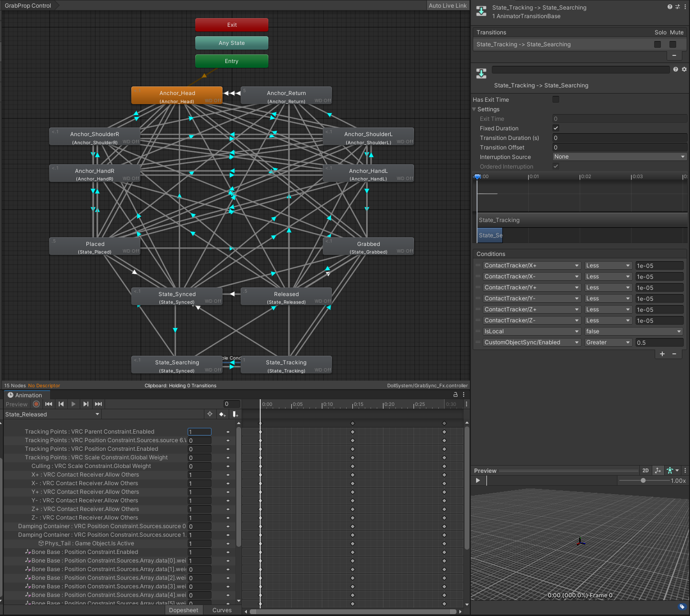This screenshot has height=616, width=690.
Task: Toggle the Auto Live Link button
Action: 447,6
